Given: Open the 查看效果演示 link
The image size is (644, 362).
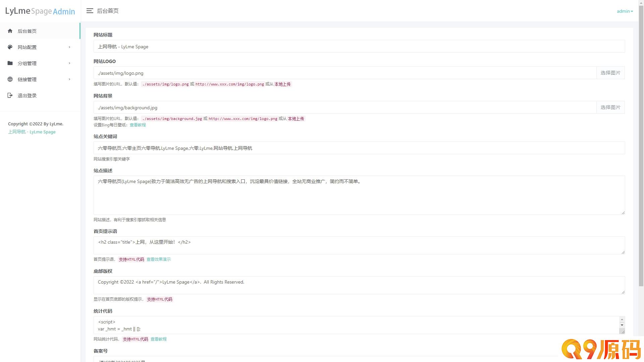Looking at the screenshot, I should 159,259.
